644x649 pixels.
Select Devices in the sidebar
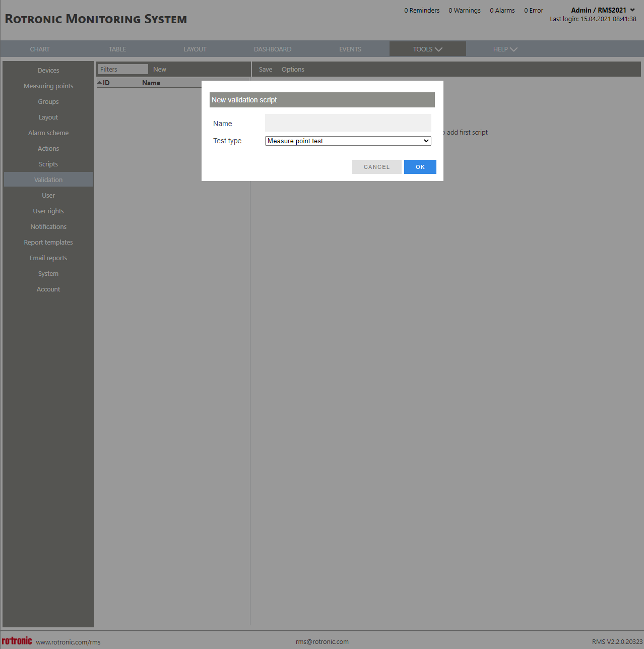pos(48,70)
